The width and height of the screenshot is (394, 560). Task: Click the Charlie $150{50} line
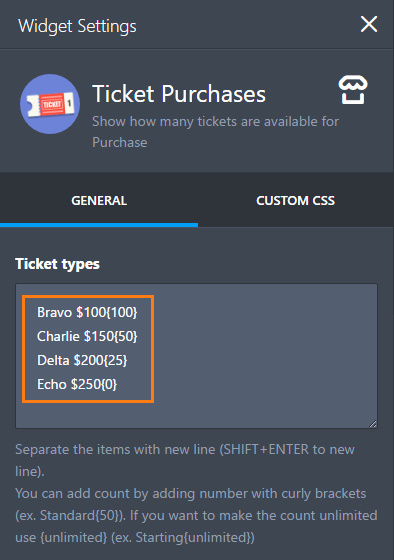coord(87,336)
